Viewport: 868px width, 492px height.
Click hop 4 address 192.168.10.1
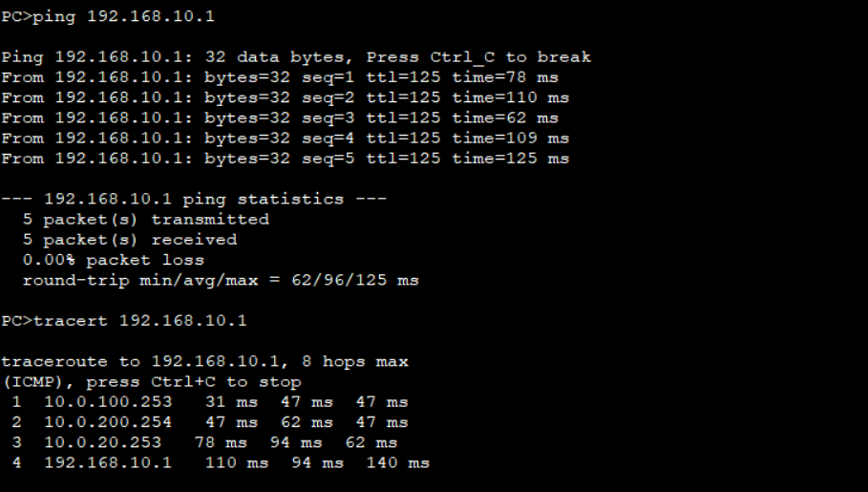click(x=108, y=463)
